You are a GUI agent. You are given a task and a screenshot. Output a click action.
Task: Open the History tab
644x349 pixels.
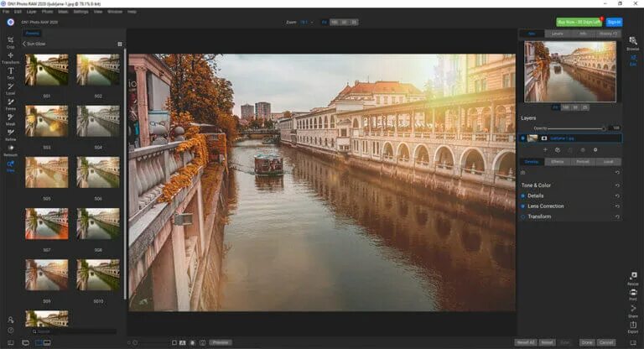point(608,34)
